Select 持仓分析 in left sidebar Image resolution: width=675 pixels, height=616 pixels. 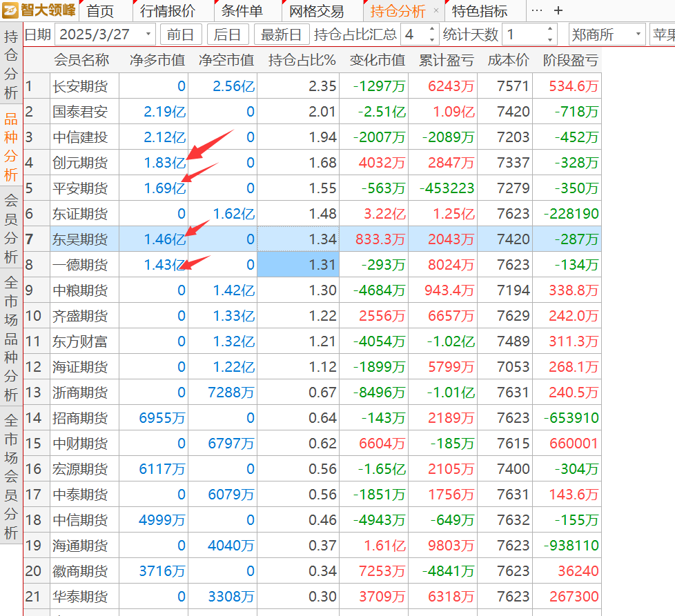(11, 65)
